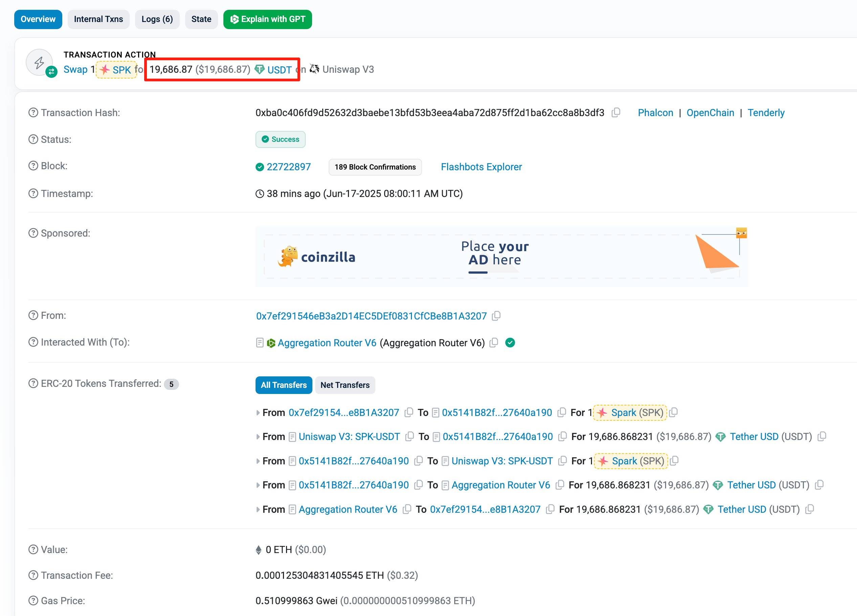Copy the transaction hash

pos(616,113)
